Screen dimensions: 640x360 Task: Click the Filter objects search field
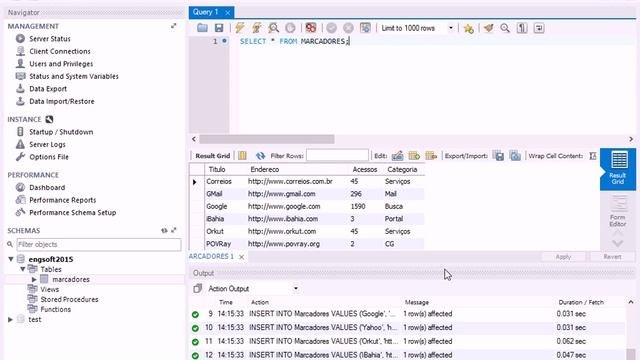click(x=99, y=244)
